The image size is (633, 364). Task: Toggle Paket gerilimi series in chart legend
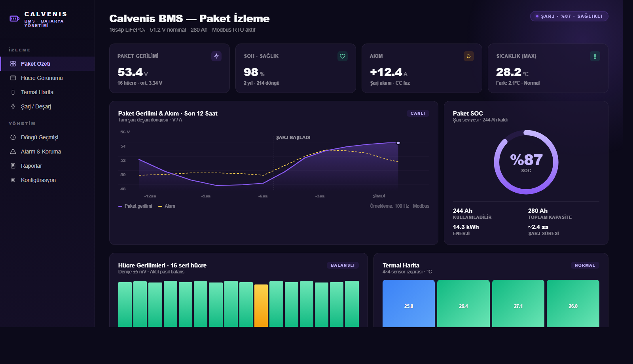(135, 206)
